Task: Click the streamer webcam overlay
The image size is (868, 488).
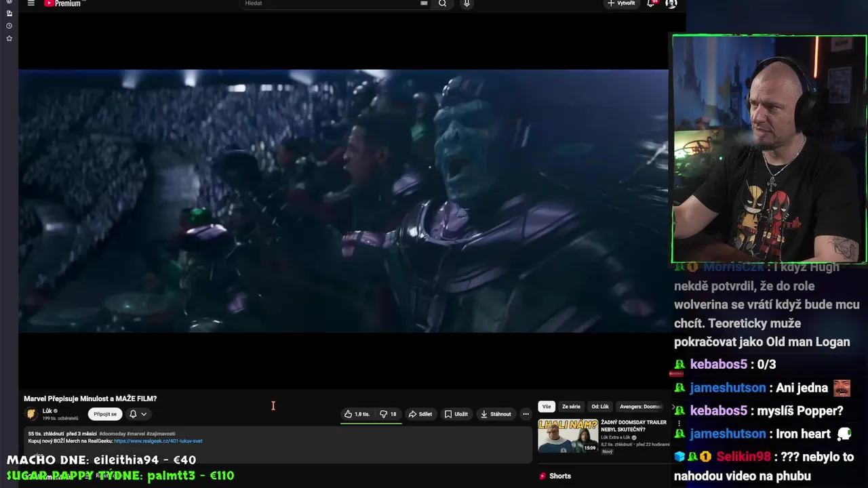Action: tap(769, 149)
